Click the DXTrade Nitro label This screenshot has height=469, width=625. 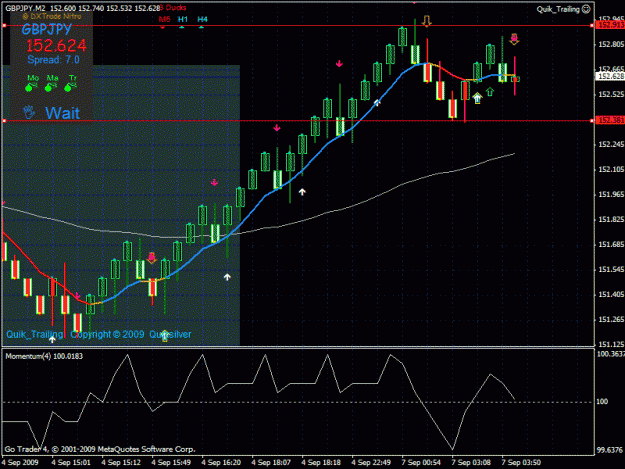52,16
